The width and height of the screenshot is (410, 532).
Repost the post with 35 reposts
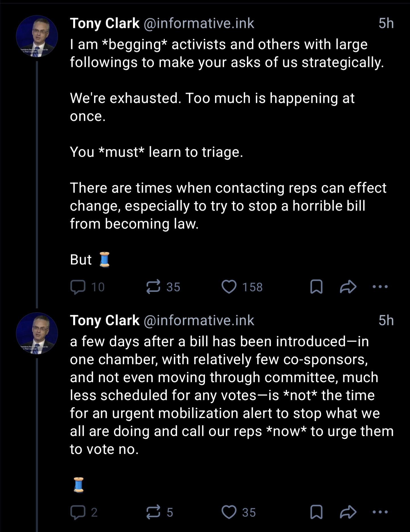(153, 287)
